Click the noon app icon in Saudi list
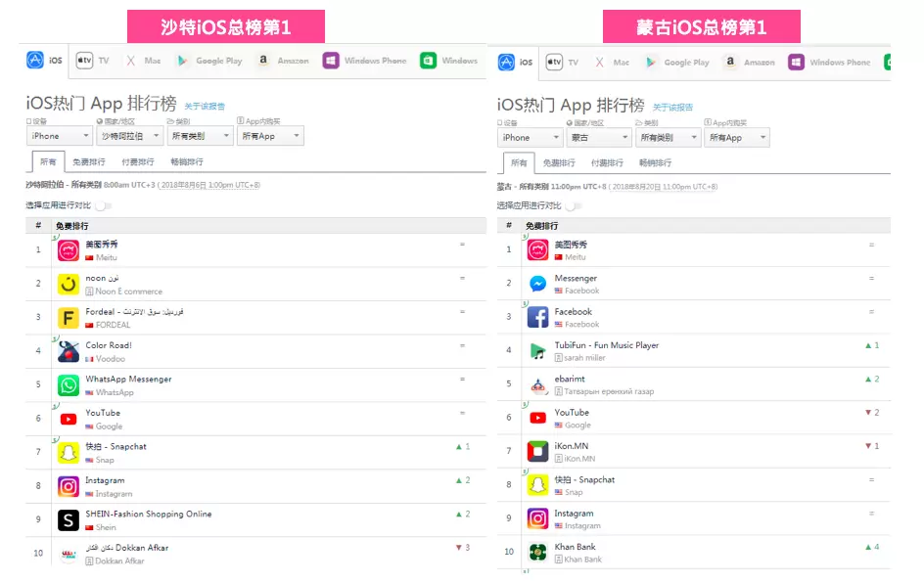The width and height of the screenshot is (924, 583). 69,285
